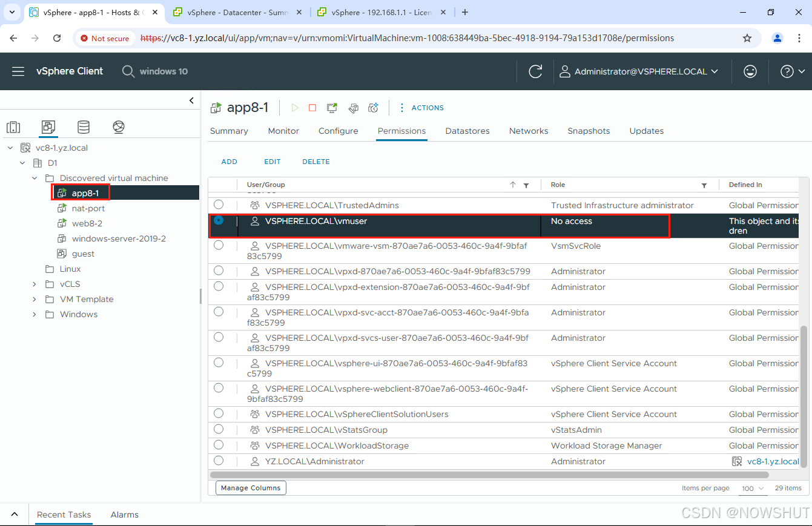Viewport: 812px width, 526px height.
Task: Open the Alarms tab
Action: (x=125, y=514)
